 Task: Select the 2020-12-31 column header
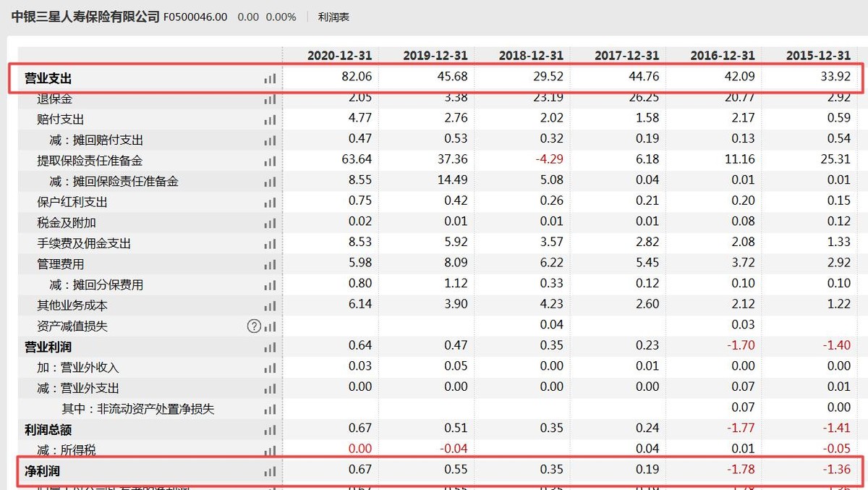click(339, 56)
